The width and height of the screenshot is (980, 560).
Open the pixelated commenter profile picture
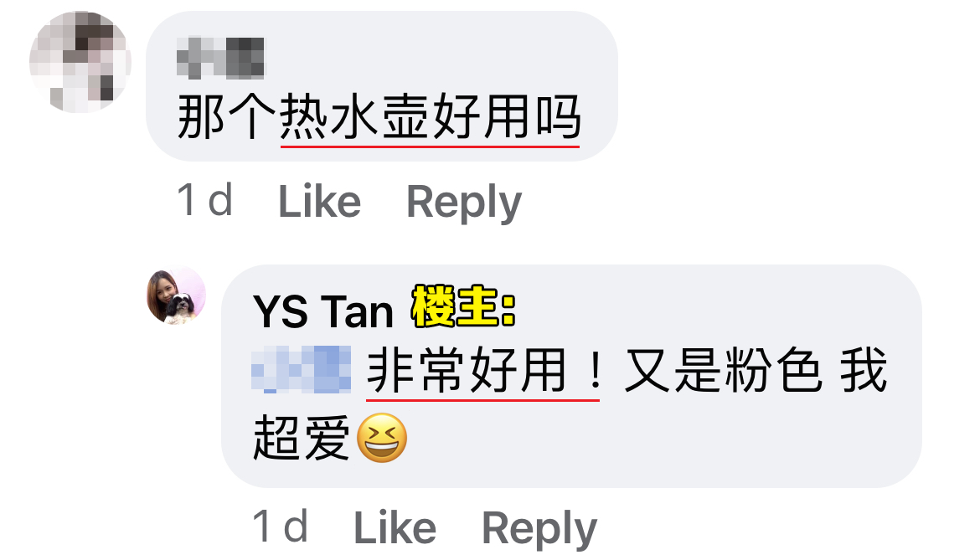point(80,61)
